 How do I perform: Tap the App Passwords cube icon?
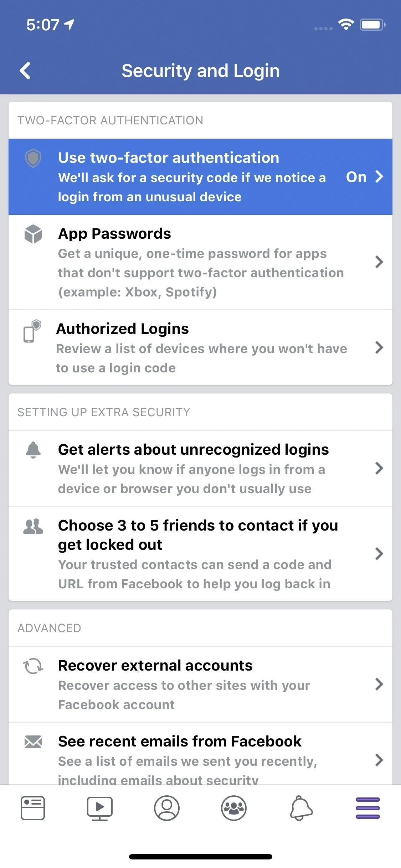[x=33, y=234]
